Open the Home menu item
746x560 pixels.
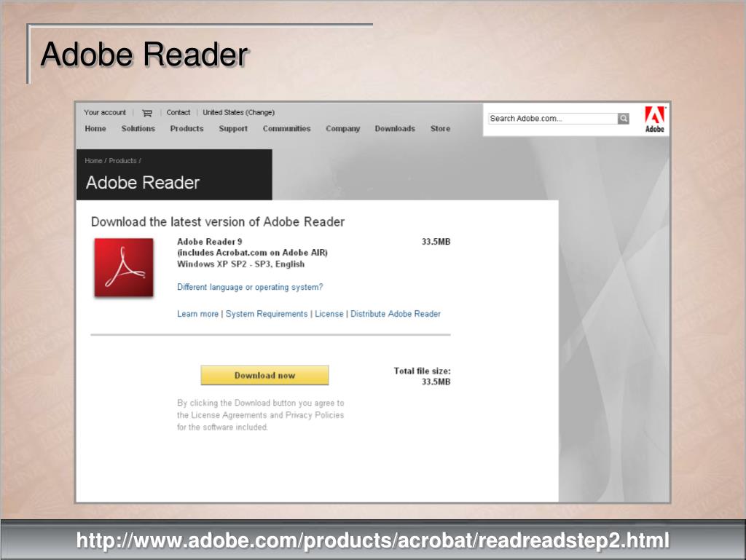pyautogui.click(x=95, y=129)
